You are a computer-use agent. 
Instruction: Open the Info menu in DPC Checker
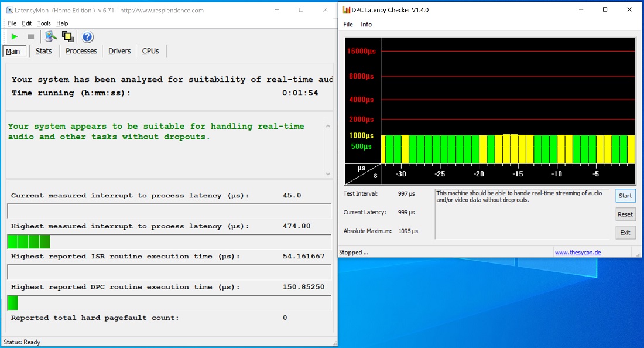point(366,25)
